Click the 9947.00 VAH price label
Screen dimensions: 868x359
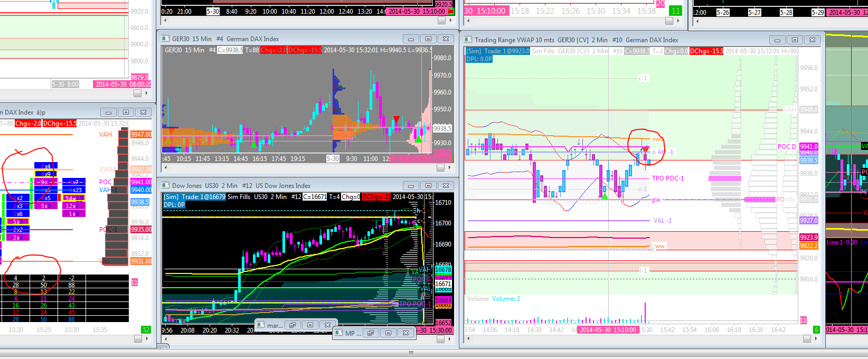pyautogui.click(x=141, y=135)
